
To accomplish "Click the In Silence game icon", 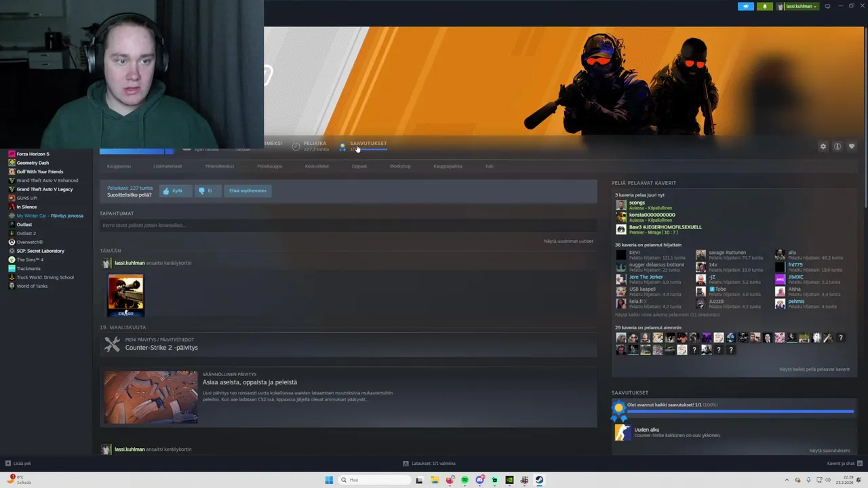I will click(12, 207).
